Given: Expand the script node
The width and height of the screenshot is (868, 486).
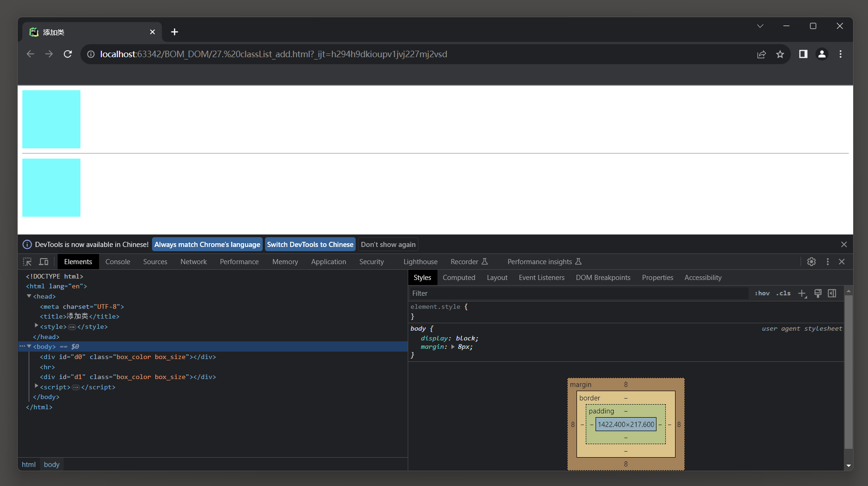Looking at the screenshot, I should 36,386.
